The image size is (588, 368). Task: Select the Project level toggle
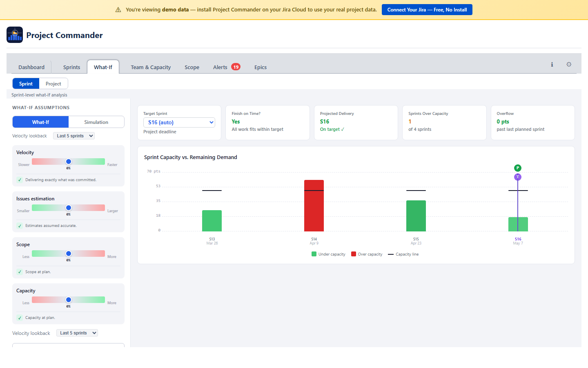pyautogui.click(x=53, y=84)
